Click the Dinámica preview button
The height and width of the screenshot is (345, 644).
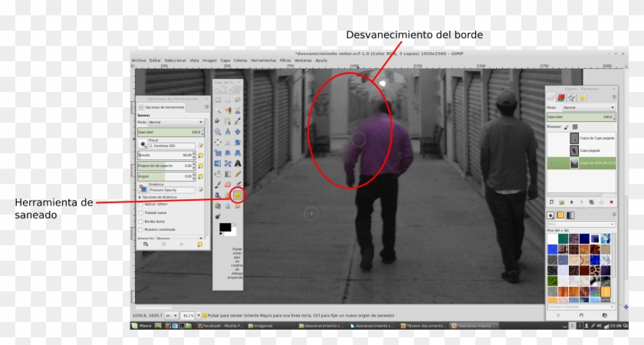pos(143,188)
